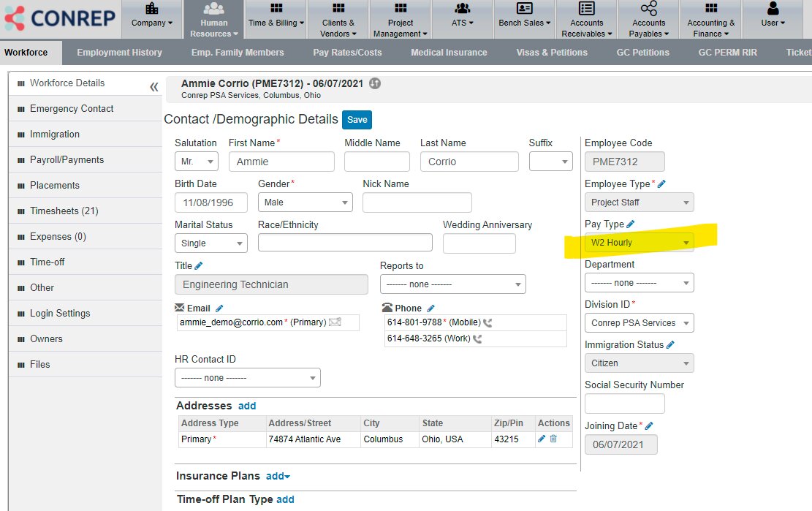Edit the Primary address row pencil icon
Image resolution: width=812 pixels, height=511 pixels.
542,439
